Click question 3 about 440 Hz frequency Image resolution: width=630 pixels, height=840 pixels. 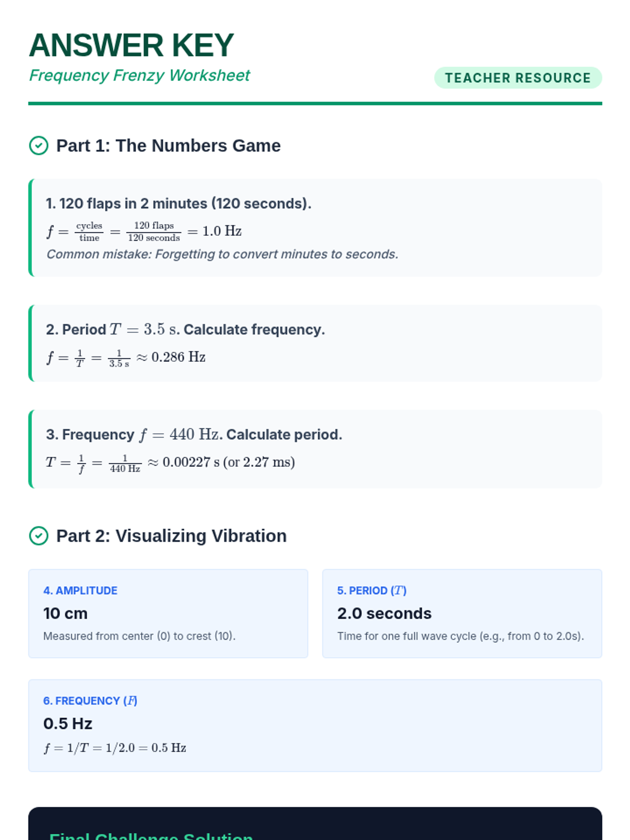point(194,435)
